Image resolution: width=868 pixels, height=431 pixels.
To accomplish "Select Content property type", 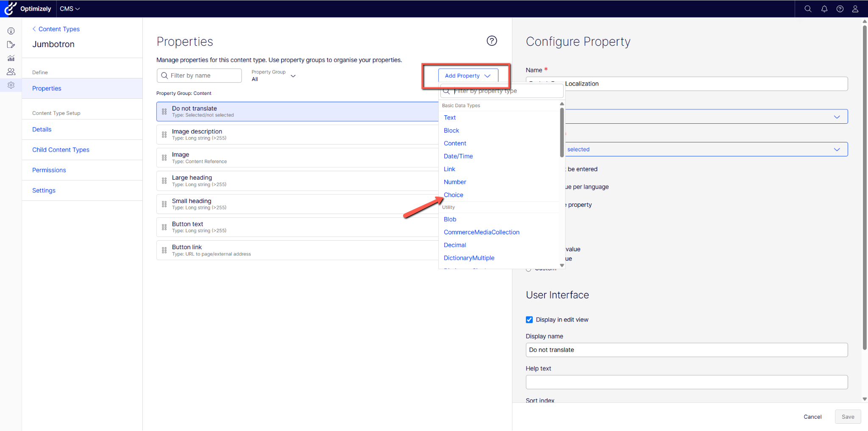I will 455,143.
